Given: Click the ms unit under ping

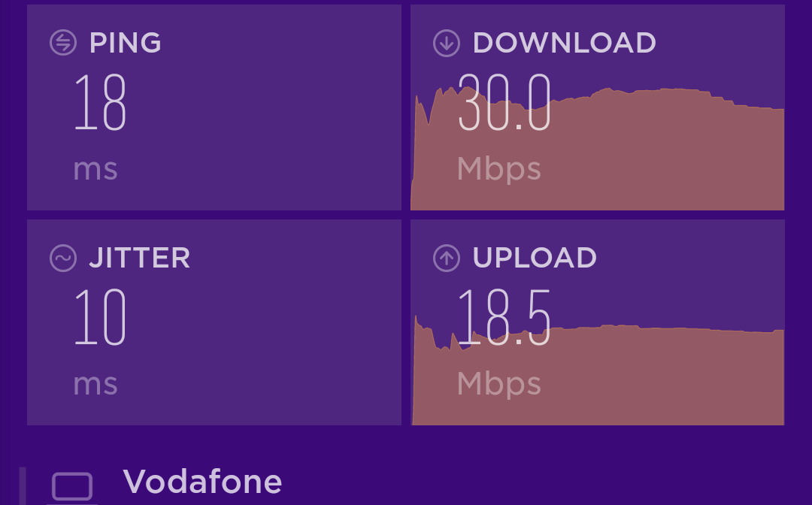Looking at the screenshot, I should coord(95,170).
